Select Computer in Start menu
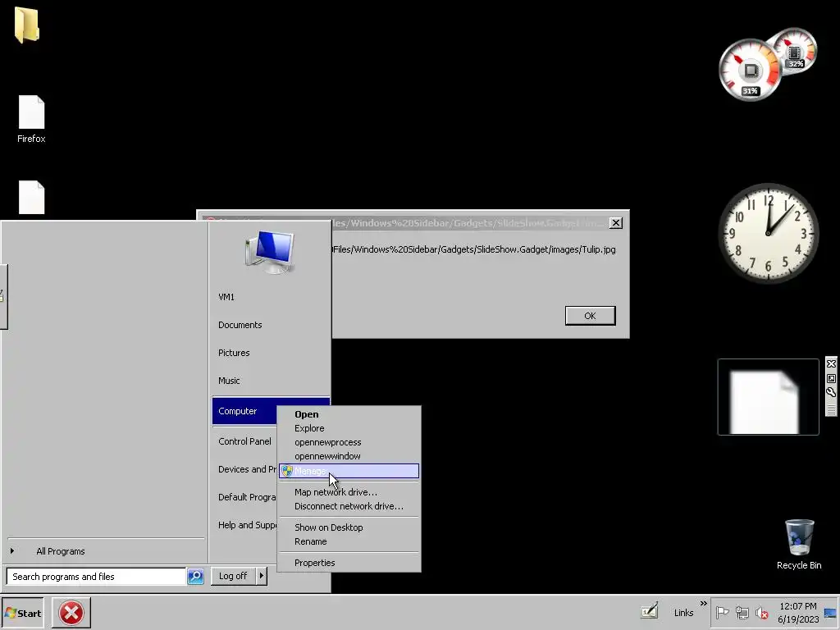This screenshot has width=840, height=630. click(x=244, y=411)
